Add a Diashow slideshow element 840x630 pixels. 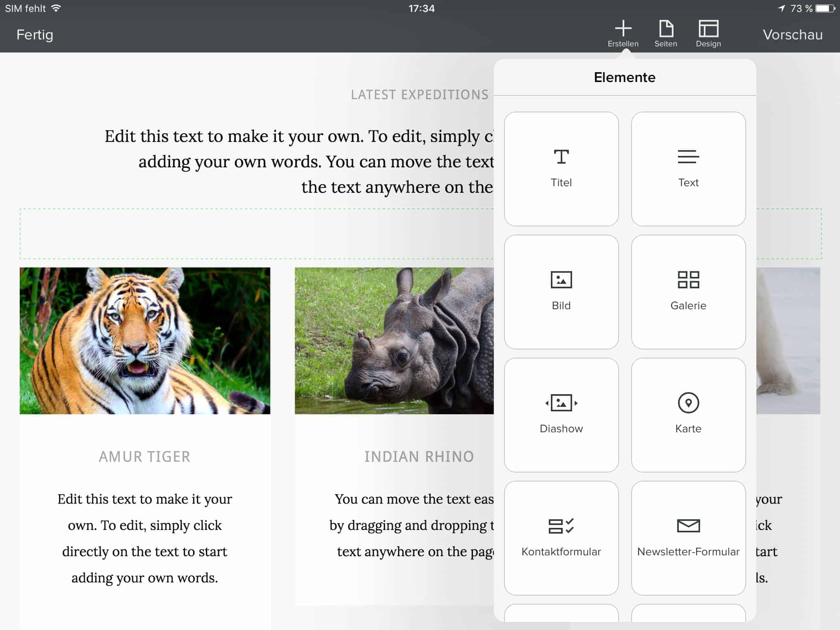[x=561, y=415]
